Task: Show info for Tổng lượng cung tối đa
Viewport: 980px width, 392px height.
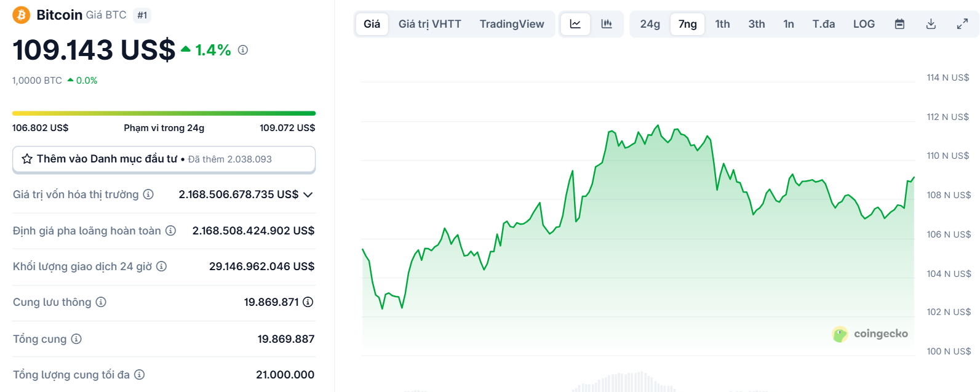Action: point(140,375)
